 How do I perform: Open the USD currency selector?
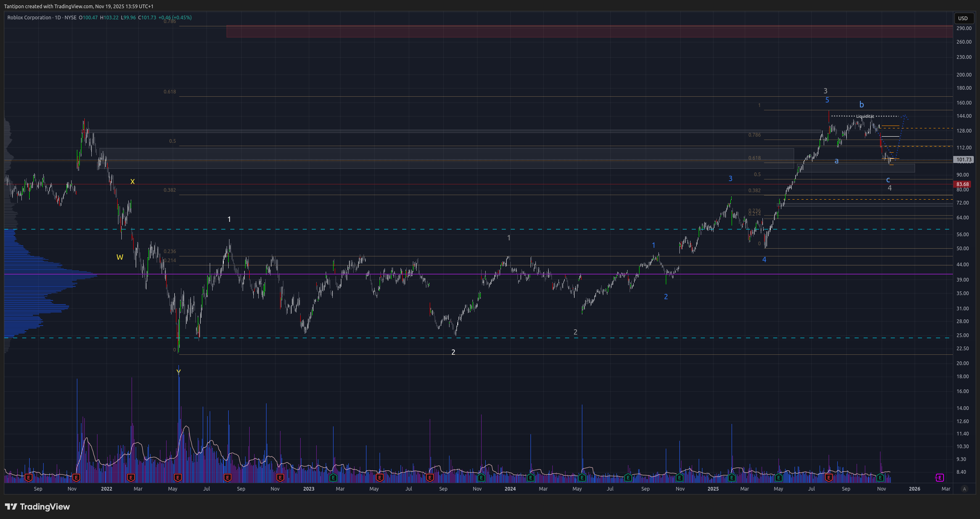(963, 18)
